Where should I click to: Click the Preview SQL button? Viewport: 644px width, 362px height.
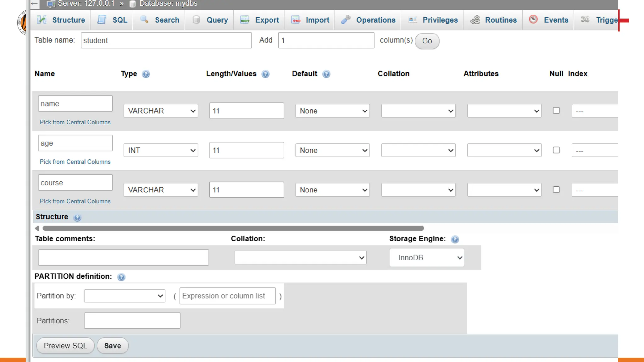point(65,346)
